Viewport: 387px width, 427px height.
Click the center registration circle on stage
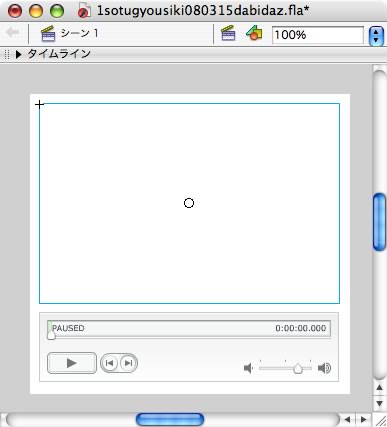tap(189, 203)
